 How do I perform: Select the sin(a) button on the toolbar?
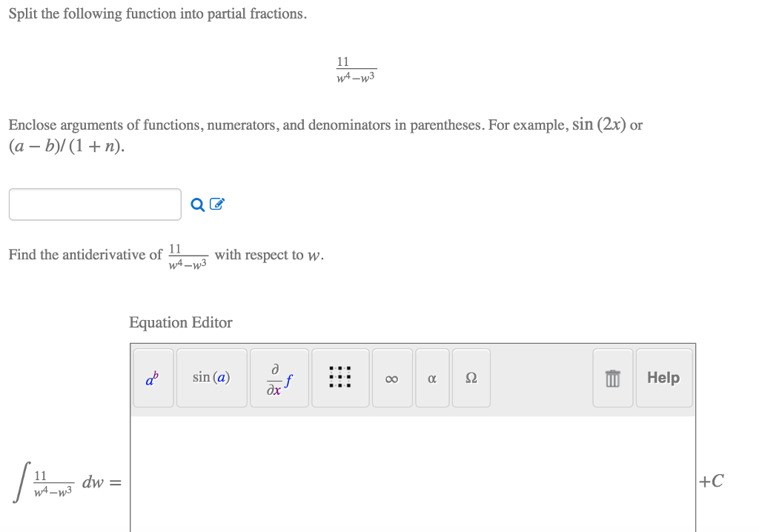coord(211,378)
